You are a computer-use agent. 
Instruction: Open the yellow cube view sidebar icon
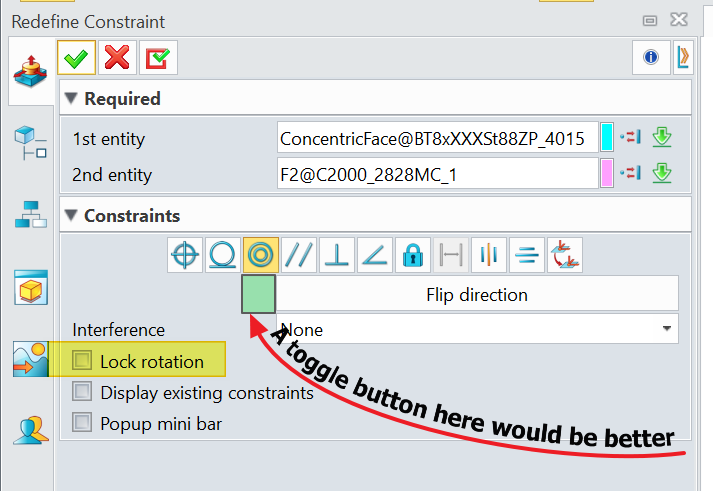click(30, 288)
